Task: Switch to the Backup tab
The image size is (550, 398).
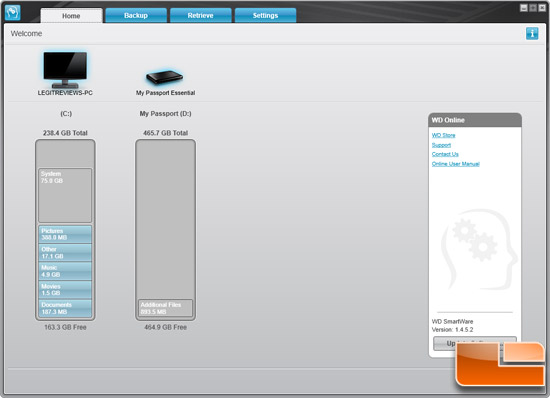Action: tap(136, 15)
